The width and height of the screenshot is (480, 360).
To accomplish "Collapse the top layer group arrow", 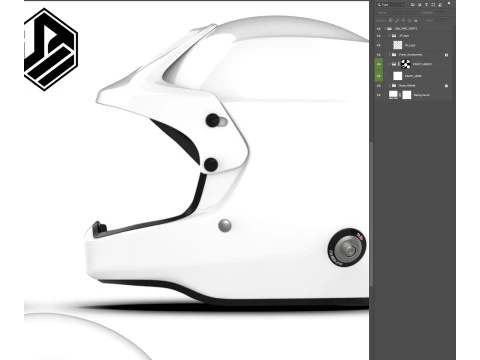I will [x=385, y=29].
